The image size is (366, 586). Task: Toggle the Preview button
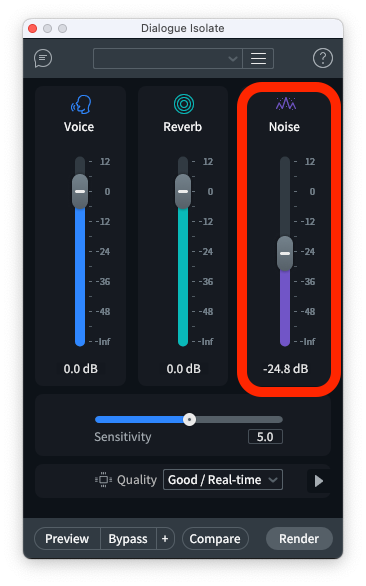pos(67,539)
